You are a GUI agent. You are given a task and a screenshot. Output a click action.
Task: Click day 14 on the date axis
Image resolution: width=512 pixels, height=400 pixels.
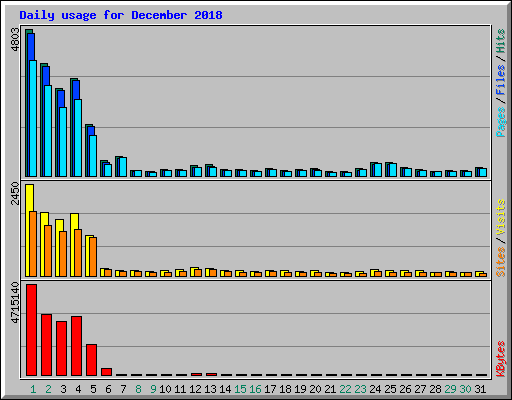(x=225, y=389)
